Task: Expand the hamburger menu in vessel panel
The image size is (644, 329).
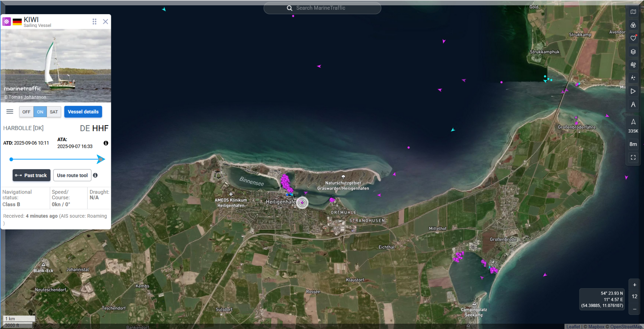Action: coord(10,112)
